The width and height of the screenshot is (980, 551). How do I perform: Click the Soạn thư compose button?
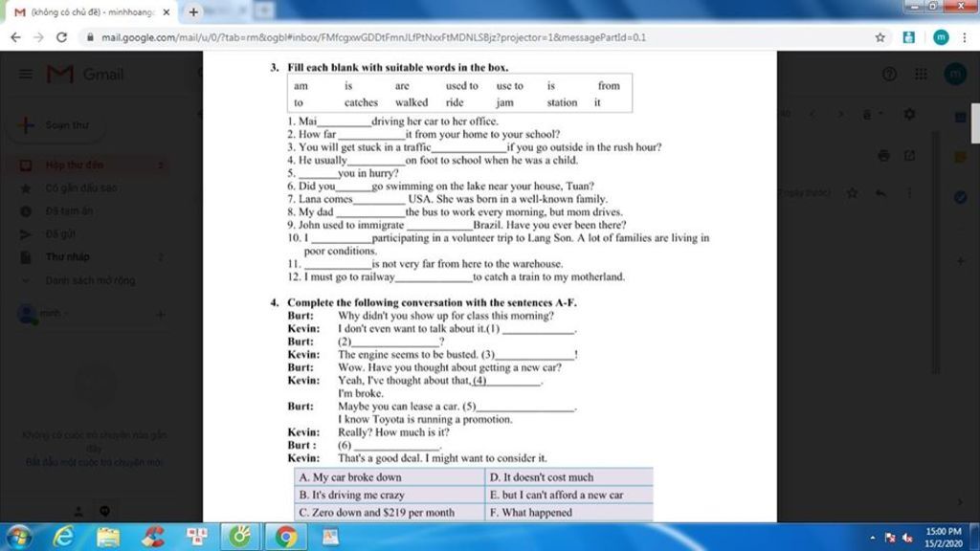click(x=55, y=125)
